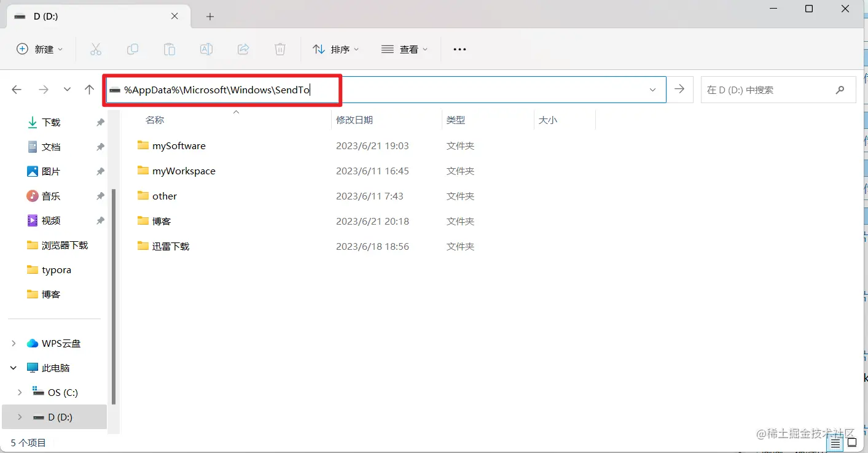Unpin 音乐 using its pin icon
This screenshot has height=453, width=868.
coord(100,196)
